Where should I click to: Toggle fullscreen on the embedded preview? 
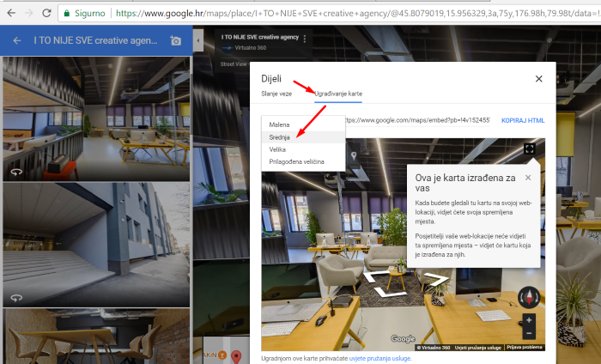coord(530,149)
